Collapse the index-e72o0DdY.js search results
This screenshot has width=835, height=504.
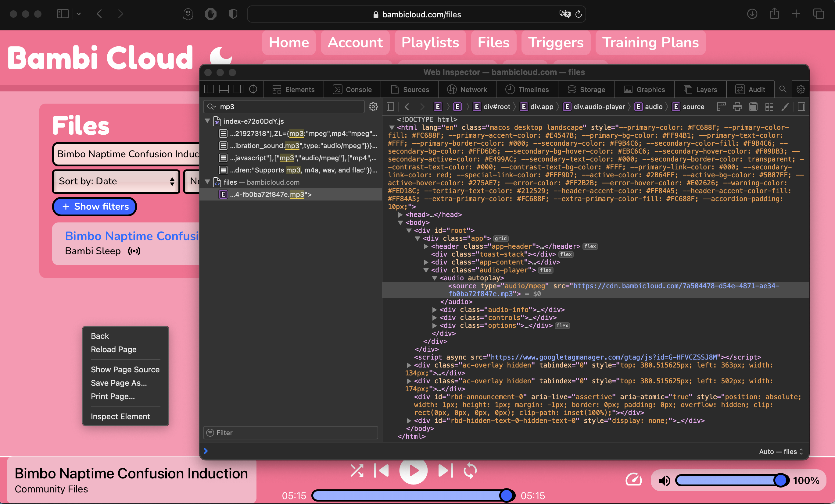click(x=207, y=121)
